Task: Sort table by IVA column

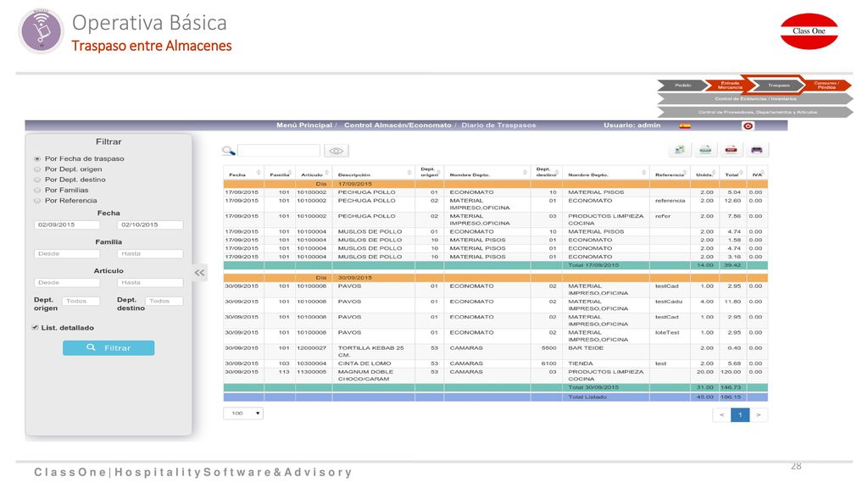Action: point(757,175)
